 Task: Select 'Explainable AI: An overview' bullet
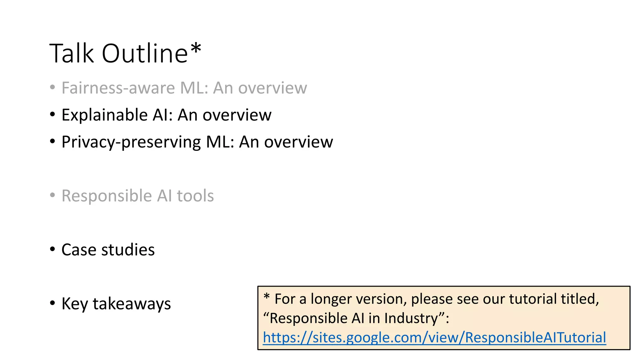166,115
